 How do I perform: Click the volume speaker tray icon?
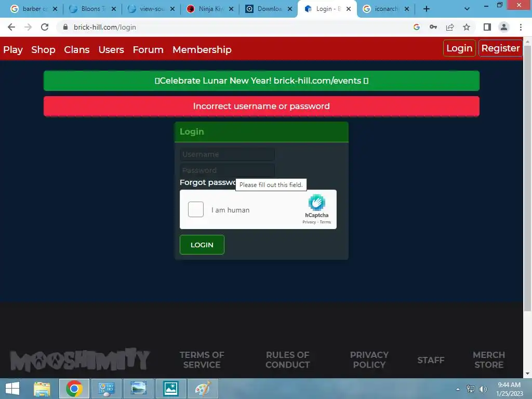483,389
